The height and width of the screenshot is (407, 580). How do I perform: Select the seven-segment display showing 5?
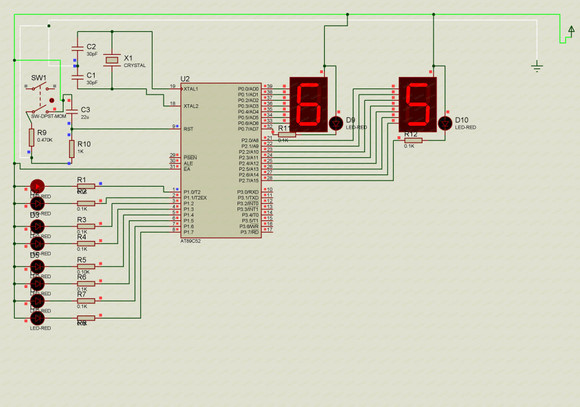(418, 104)
